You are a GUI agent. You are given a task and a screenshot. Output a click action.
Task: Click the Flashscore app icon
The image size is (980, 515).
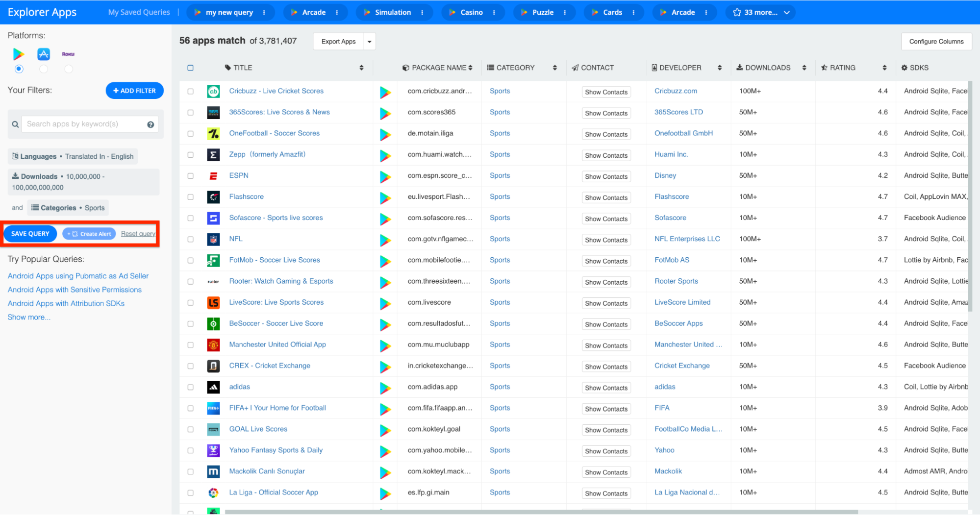point(213,197)
